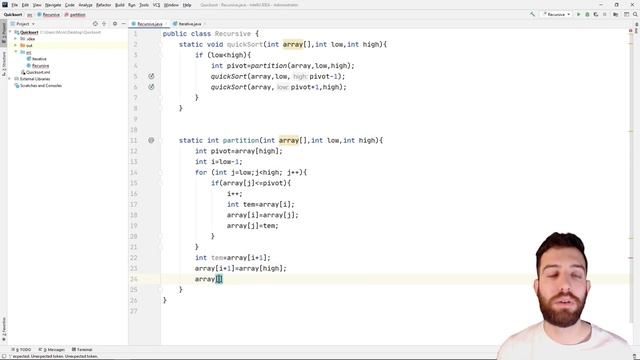Click line 24 'array[]' in the editor
The height and width of the screenshot is (360, 640).
(209, 279)
